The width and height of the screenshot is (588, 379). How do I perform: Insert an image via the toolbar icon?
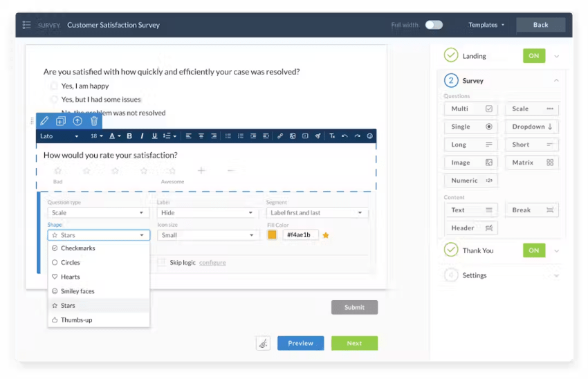293,136
